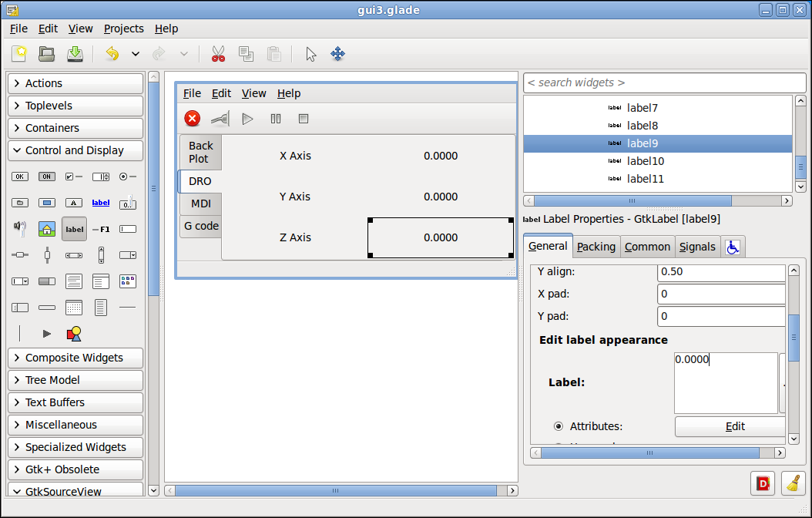Select the Attributes radio button
Screen dimensions: 812x518
(559, 426)
